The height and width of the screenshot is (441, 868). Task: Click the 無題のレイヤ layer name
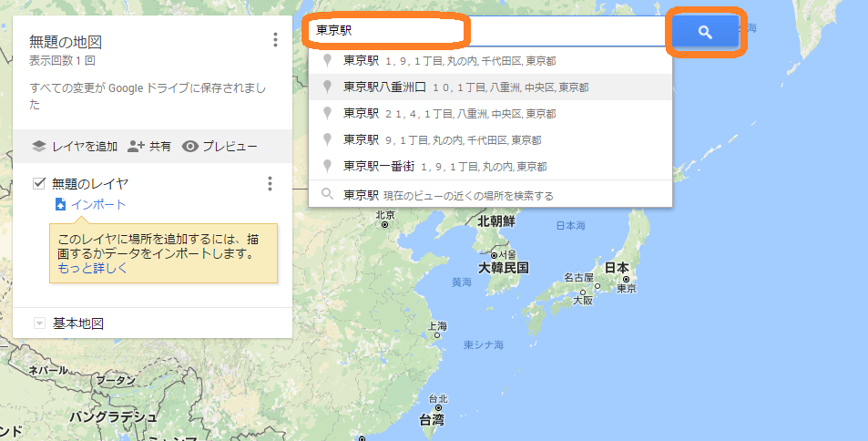90,183
